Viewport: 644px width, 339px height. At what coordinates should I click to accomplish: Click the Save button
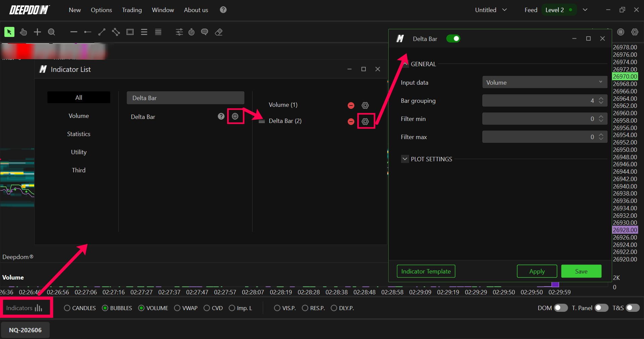pyautogui.click(x=581, y=271)
